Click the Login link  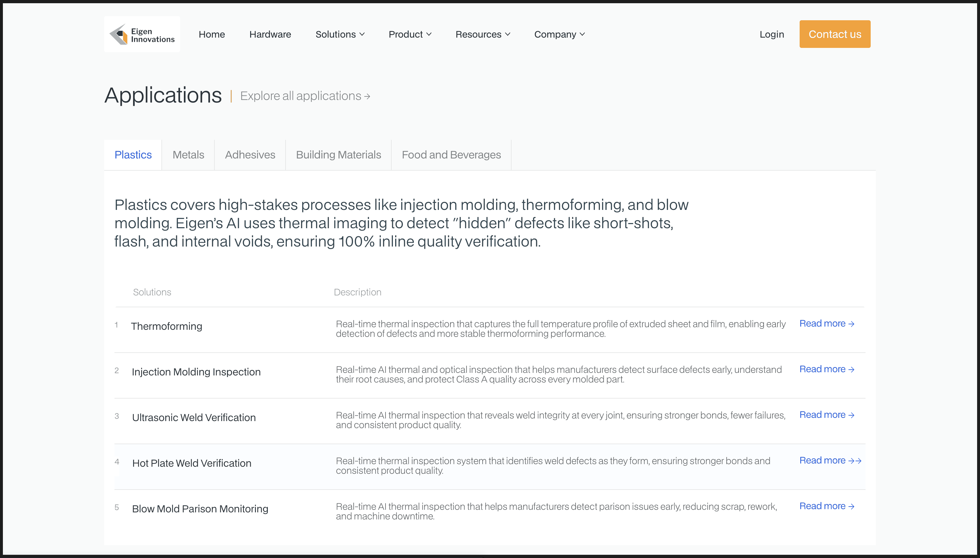772,34
